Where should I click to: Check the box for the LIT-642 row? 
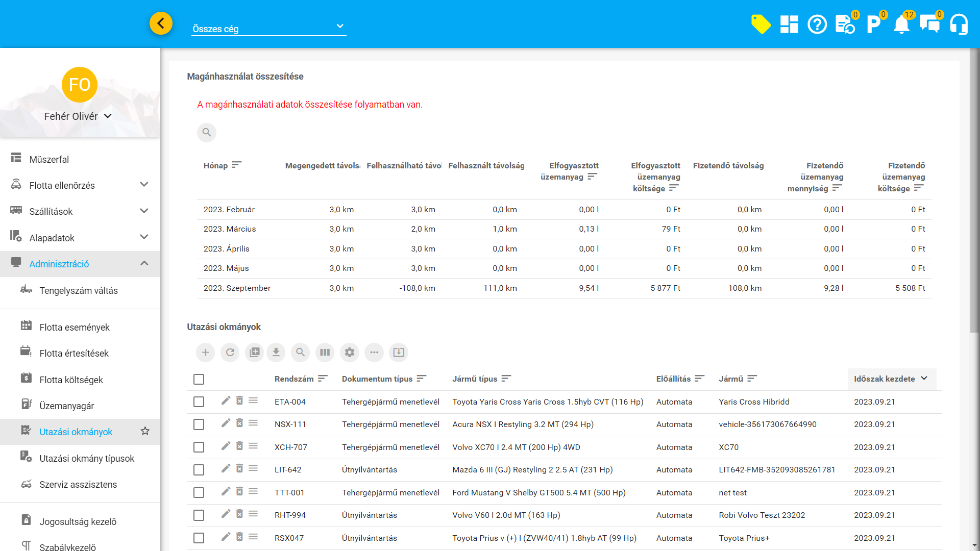[199, 470]
